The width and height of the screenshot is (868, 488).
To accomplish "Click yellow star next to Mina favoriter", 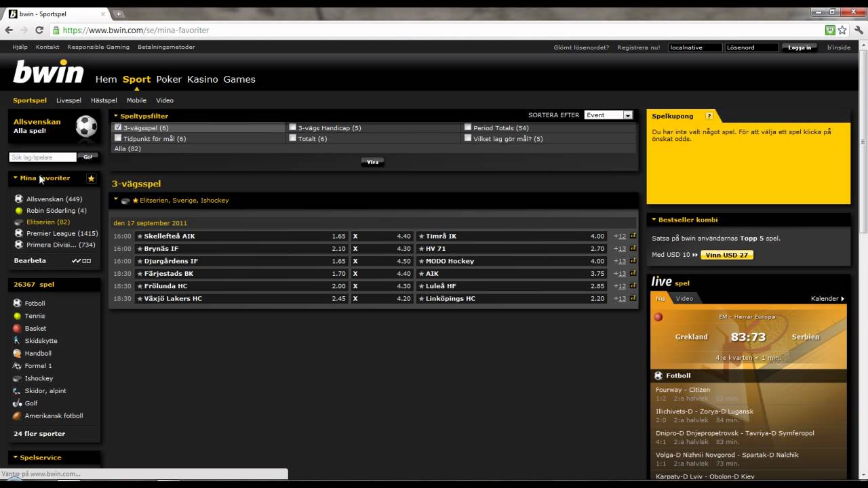I will 91,178.
